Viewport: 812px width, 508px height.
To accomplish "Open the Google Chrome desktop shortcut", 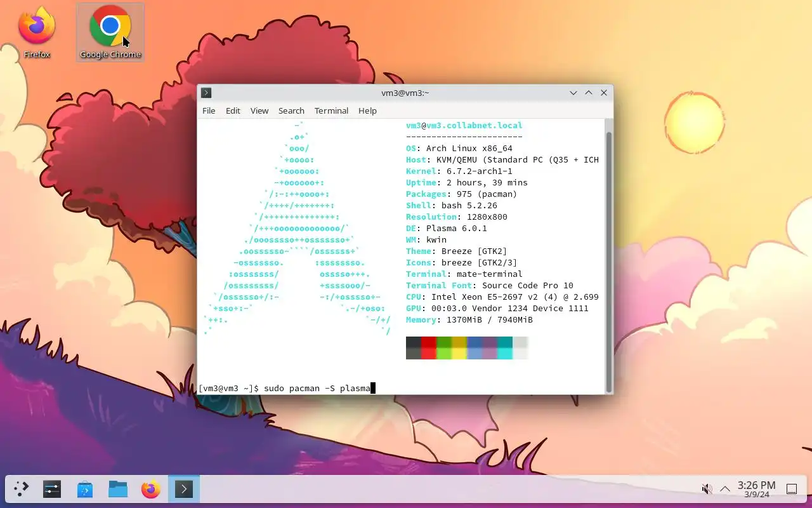I will (x=110, y=33).
